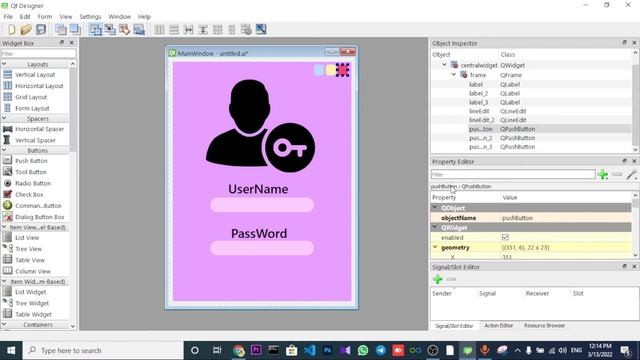The image size is (640, 360).
Task: Apply Lay Out Vertically in Splitter icon
Action: click(203, 29)
